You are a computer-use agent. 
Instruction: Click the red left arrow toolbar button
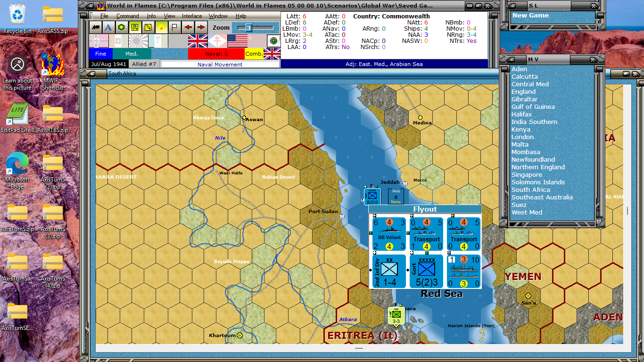click(x=188, y=27)
